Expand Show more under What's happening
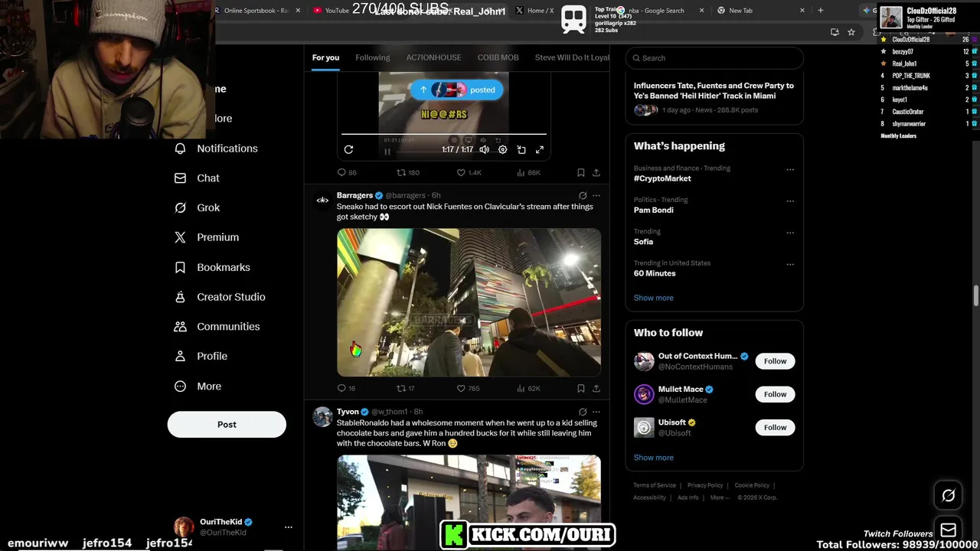The width and height of the screenshot is (980, 551). click(x=654, y=298)
